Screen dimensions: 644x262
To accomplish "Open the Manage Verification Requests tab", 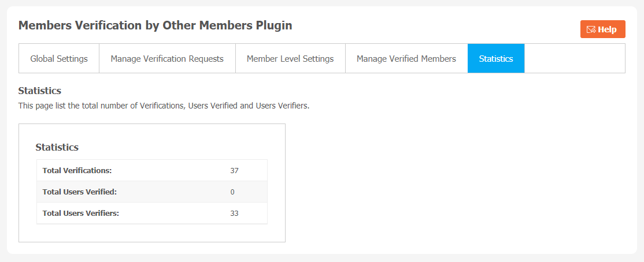I will point(167,59).
